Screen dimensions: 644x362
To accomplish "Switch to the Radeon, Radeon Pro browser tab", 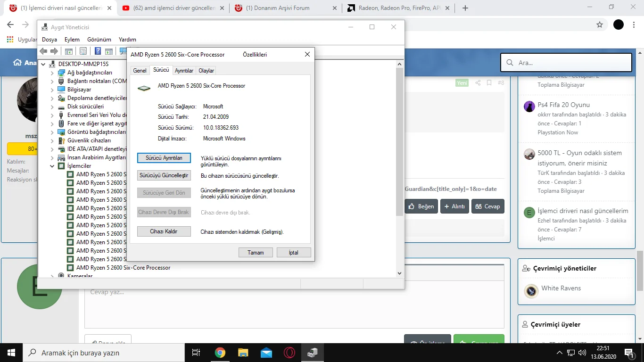I will pos(398,8).
